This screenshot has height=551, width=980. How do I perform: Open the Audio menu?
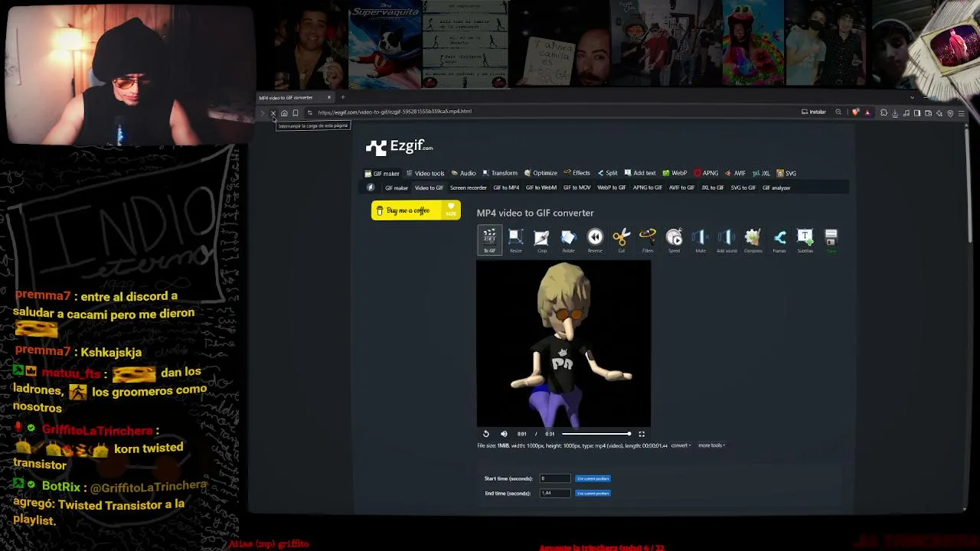point(463,173)
